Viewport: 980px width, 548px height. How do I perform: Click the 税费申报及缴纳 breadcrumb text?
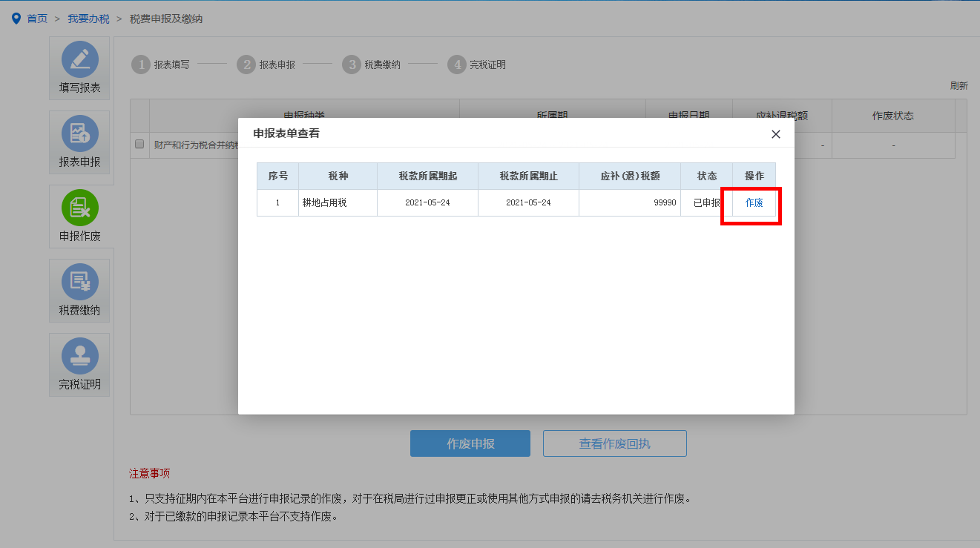166,19
